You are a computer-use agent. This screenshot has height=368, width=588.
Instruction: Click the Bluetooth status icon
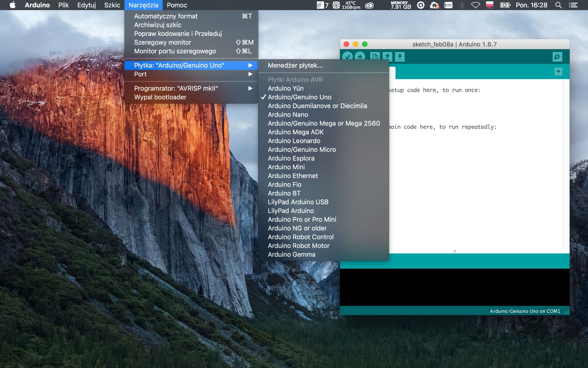tap(462, 5)
